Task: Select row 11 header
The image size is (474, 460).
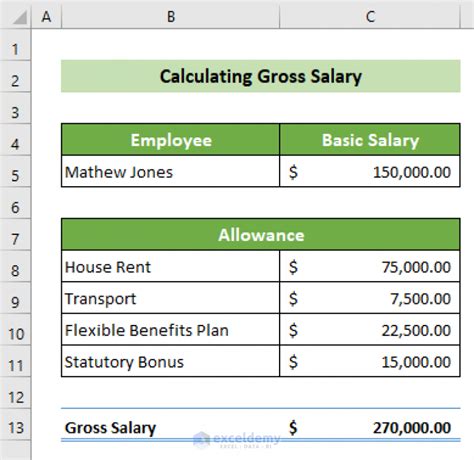Action: coord(15,361)
